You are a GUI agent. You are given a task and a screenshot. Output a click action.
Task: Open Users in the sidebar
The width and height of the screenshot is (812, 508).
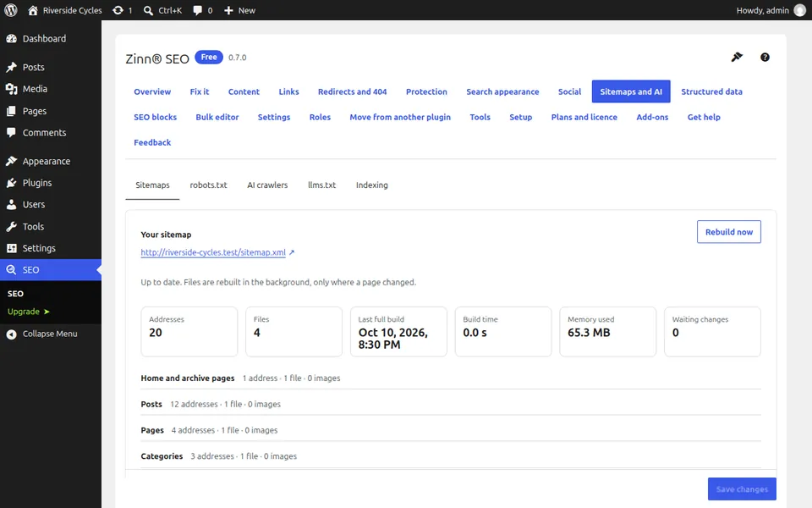coord(51,204)
